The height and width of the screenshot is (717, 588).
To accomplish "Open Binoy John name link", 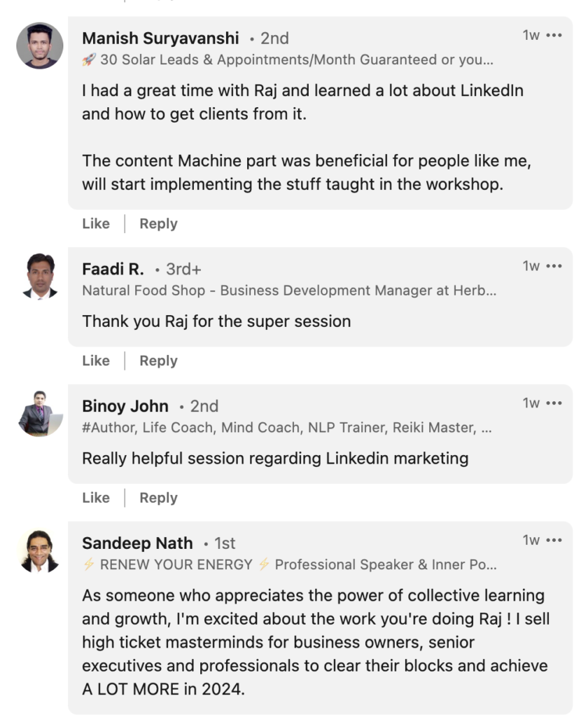I will point(125,406).
